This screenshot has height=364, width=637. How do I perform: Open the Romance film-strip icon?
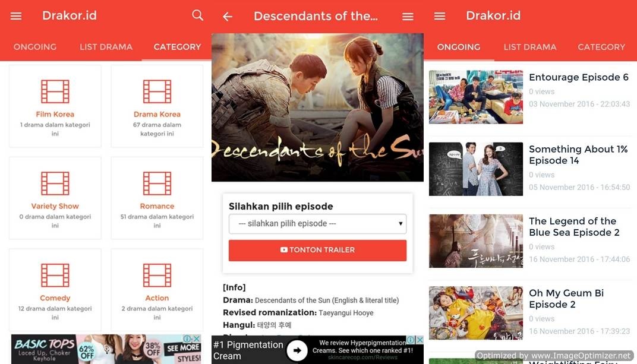pyautogui.click(x=157, y=183)
